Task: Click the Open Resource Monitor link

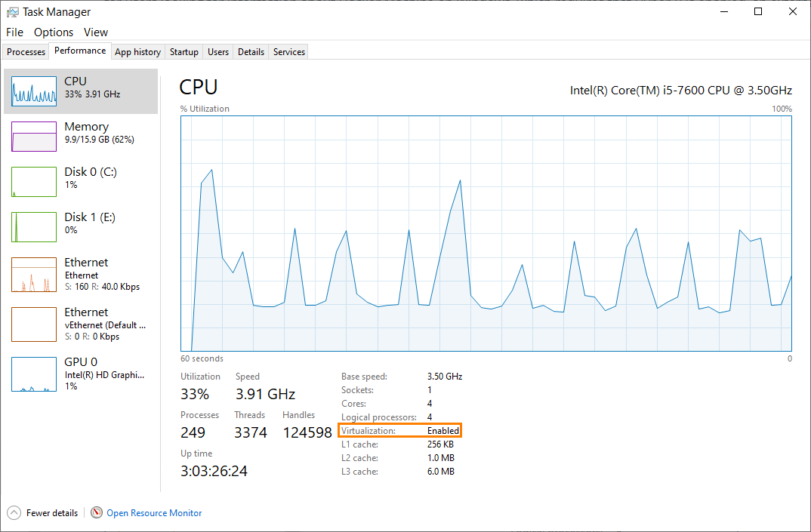Action: coord(154,513)
